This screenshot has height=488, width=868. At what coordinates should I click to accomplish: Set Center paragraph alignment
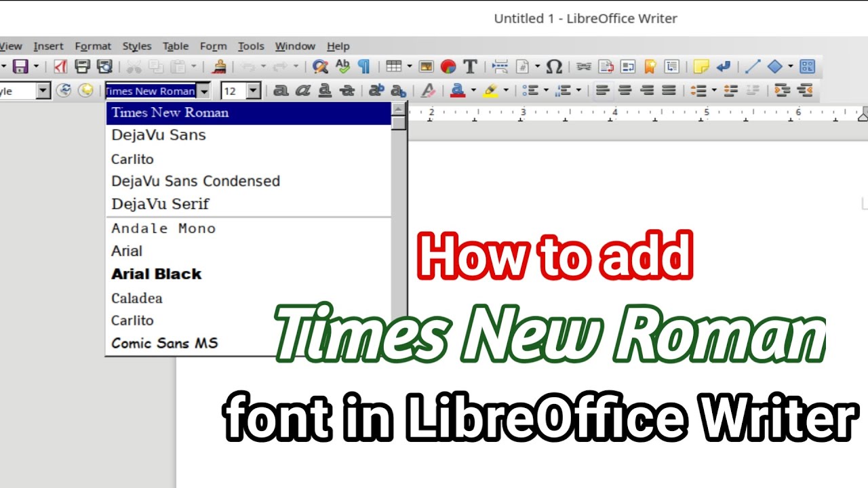click(x=625, y=90)
